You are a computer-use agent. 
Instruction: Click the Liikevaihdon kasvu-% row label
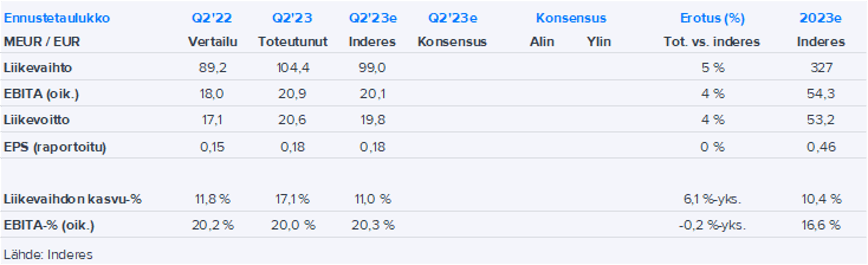(72, 199)
